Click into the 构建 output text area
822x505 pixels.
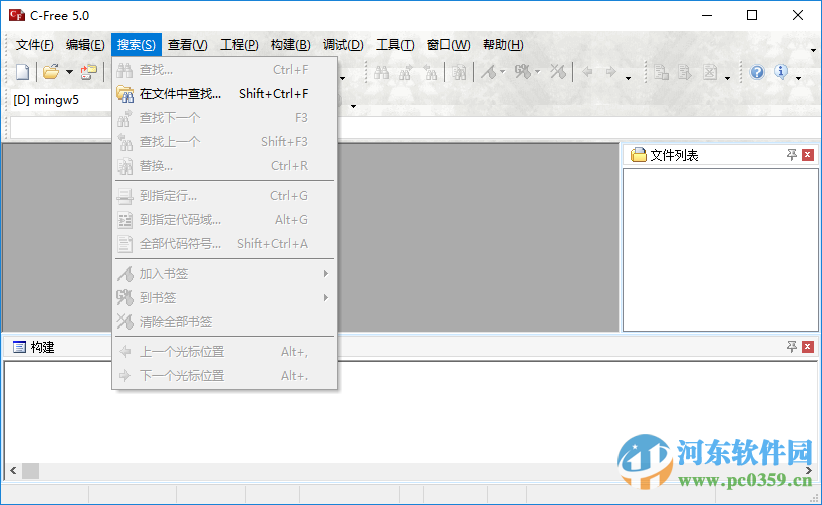click(x=411, y=412)
